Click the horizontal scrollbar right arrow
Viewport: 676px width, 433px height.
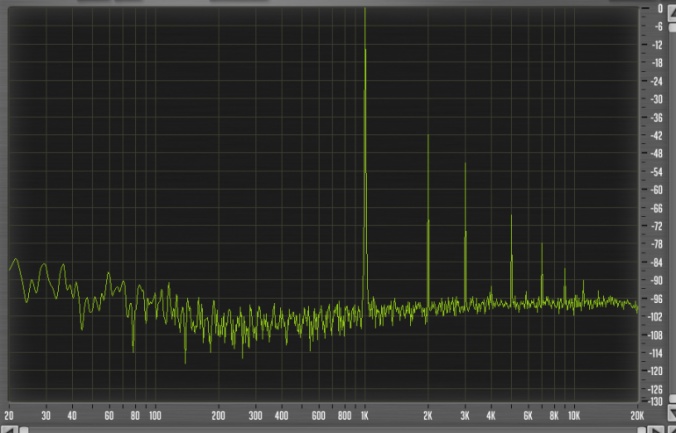pos(656,428)
